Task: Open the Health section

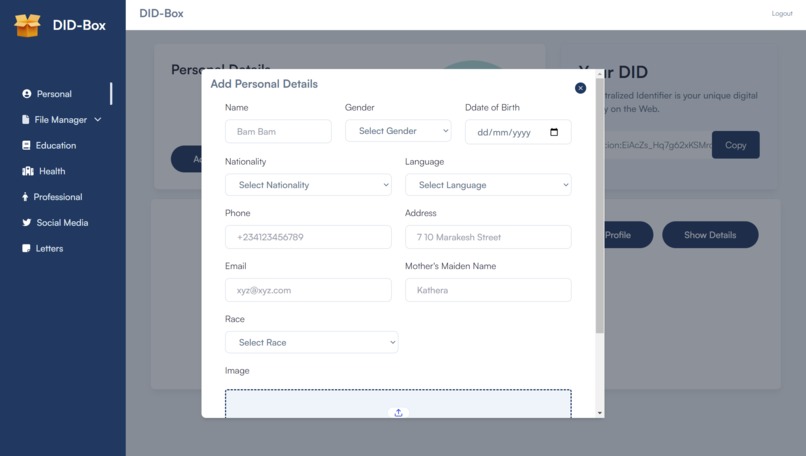Action: click(52, 171)
